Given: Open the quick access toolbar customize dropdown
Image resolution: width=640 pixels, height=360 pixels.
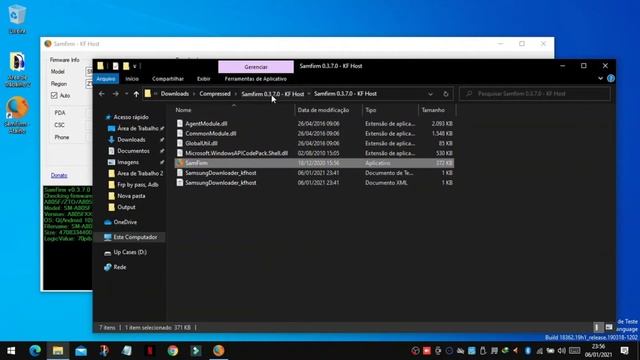Looking at the screenshot, I should pos(135,66).
